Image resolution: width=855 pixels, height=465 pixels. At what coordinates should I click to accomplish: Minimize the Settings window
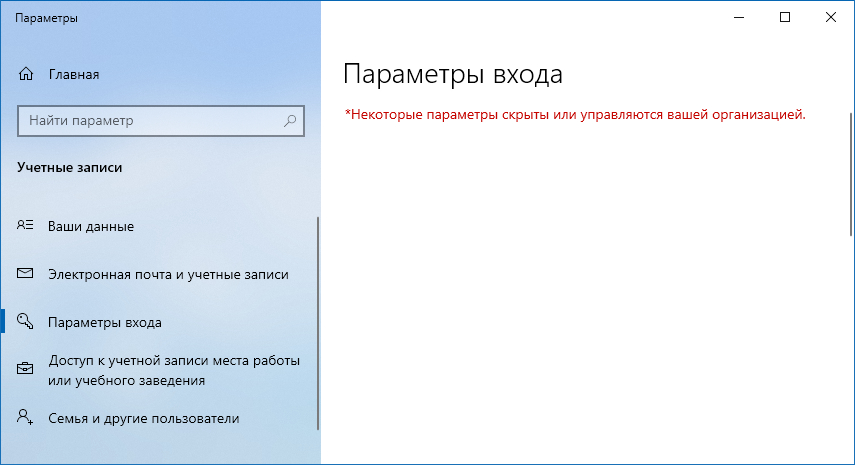739,17
